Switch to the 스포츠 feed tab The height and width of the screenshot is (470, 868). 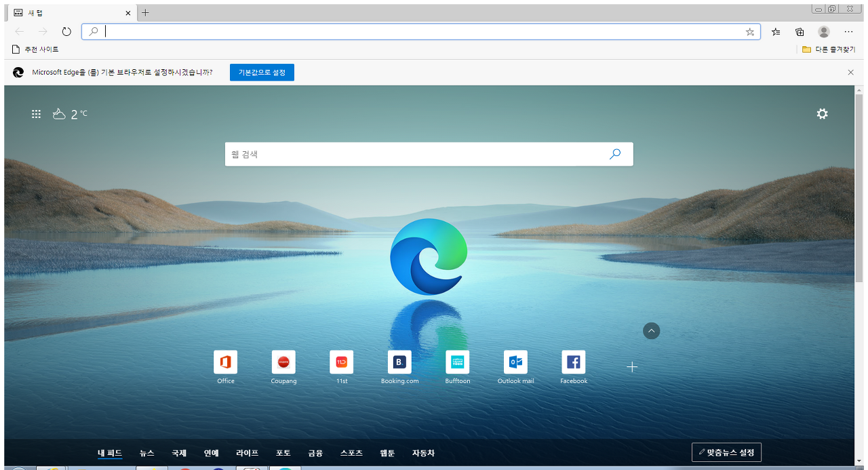click(351, 453)
